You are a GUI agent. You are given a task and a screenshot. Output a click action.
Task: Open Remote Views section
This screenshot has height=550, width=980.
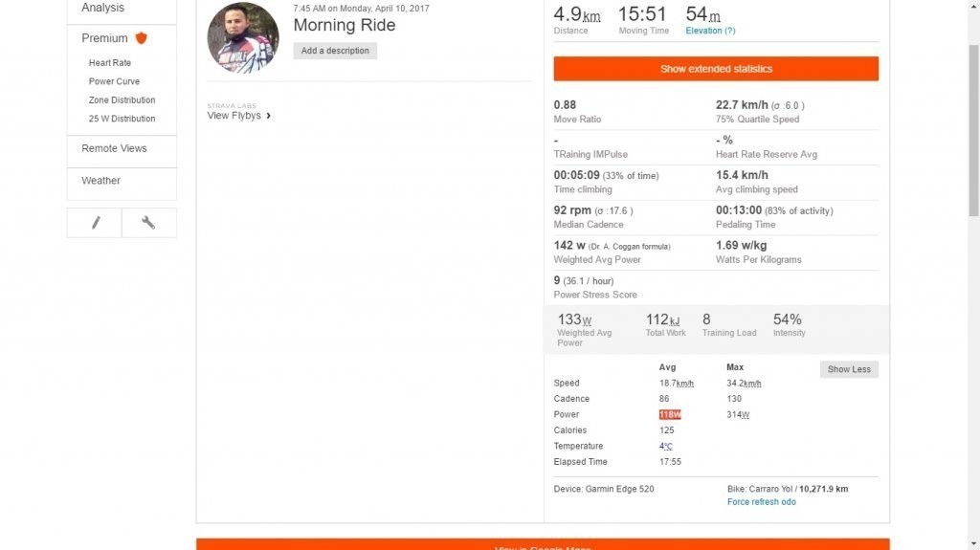point(114,148)
